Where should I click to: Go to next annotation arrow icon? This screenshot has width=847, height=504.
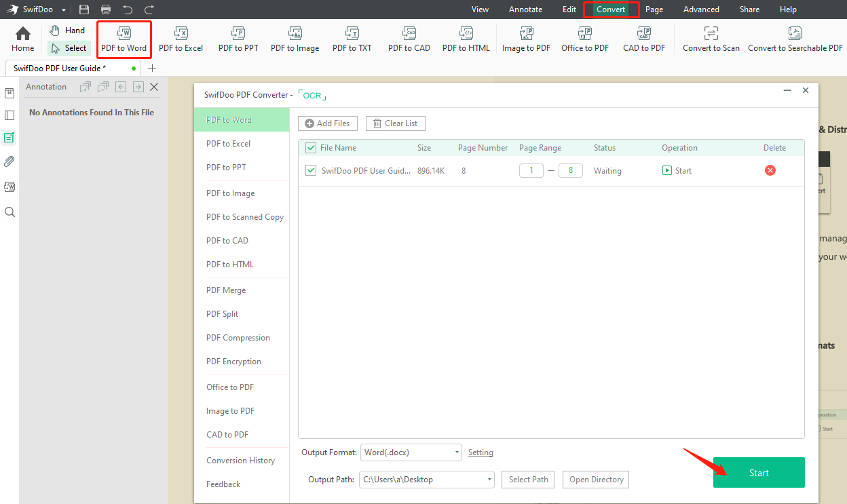[138, 87]
